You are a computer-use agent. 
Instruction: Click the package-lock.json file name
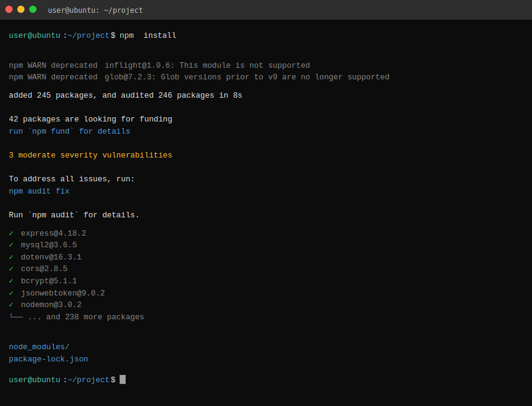[49, 359]
